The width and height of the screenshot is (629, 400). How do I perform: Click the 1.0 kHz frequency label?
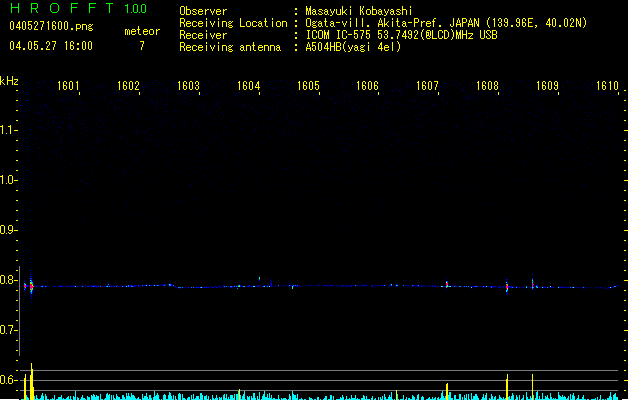[8, 180]
